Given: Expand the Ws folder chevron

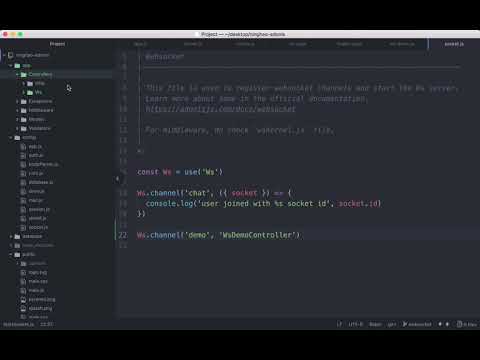Looking at the screenshot, I should coord(24,93).
